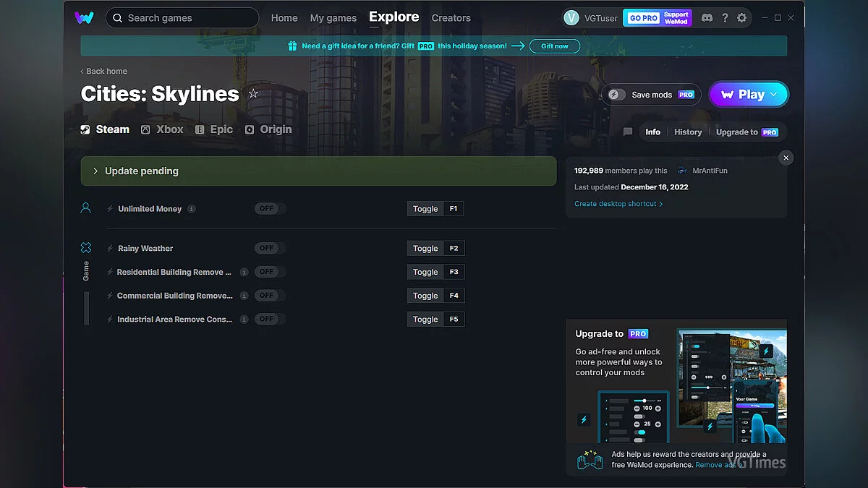Open the Creators tab
868x488 pixels.
451,18
